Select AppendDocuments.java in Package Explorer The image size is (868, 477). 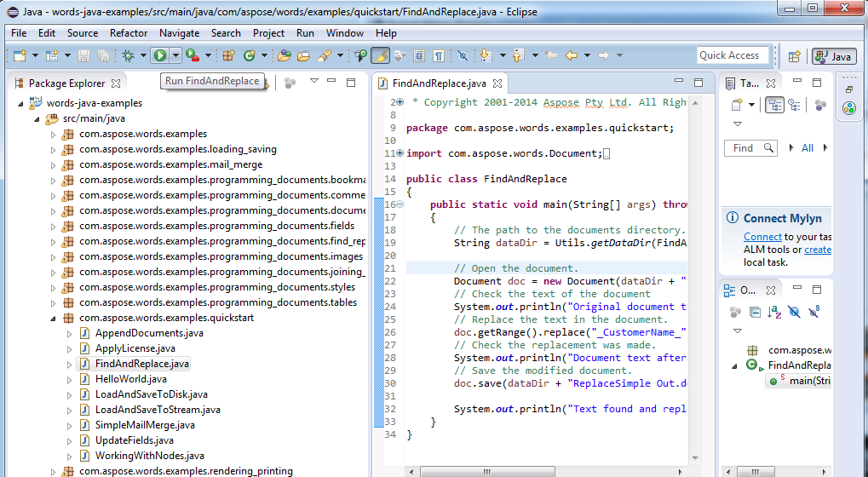click(x=149, y=333)
